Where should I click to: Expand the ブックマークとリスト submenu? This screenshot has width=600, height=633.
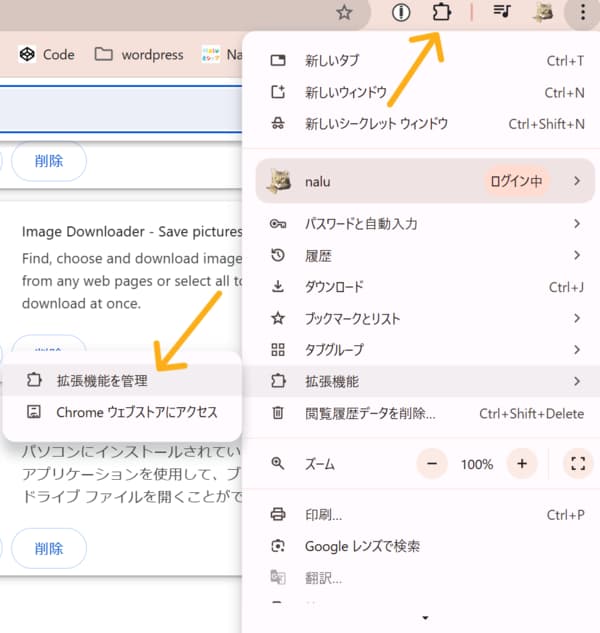point(420,318)
